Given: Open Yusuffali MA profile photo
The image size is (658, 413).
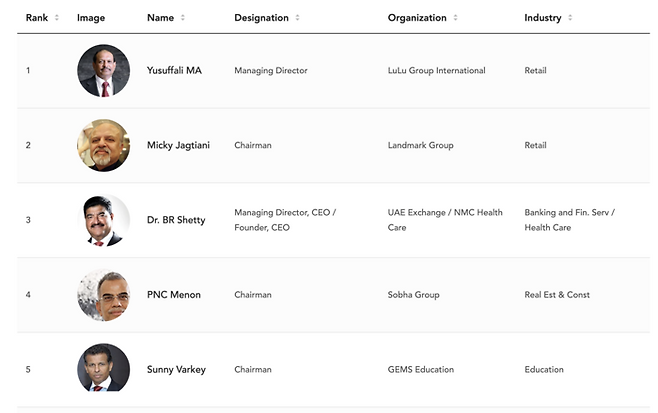Looking at the screenshot, I should coord(103,71).
